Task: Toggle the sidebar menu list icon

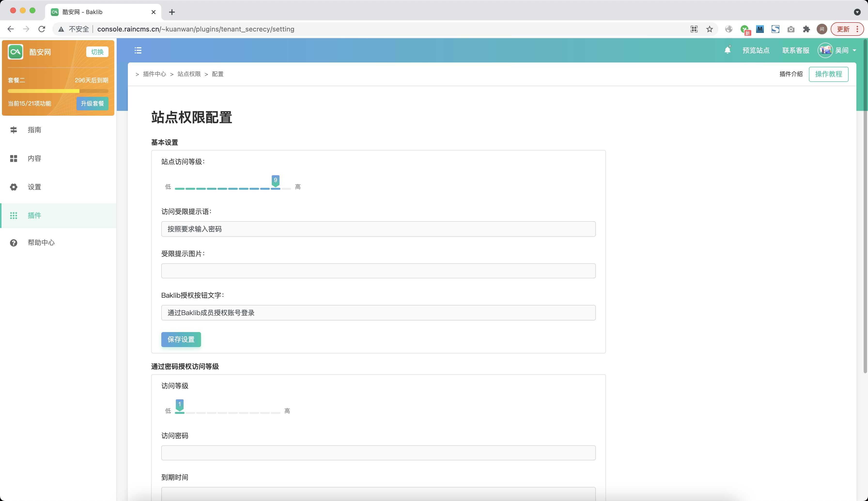Action: [x=138, y=51]
